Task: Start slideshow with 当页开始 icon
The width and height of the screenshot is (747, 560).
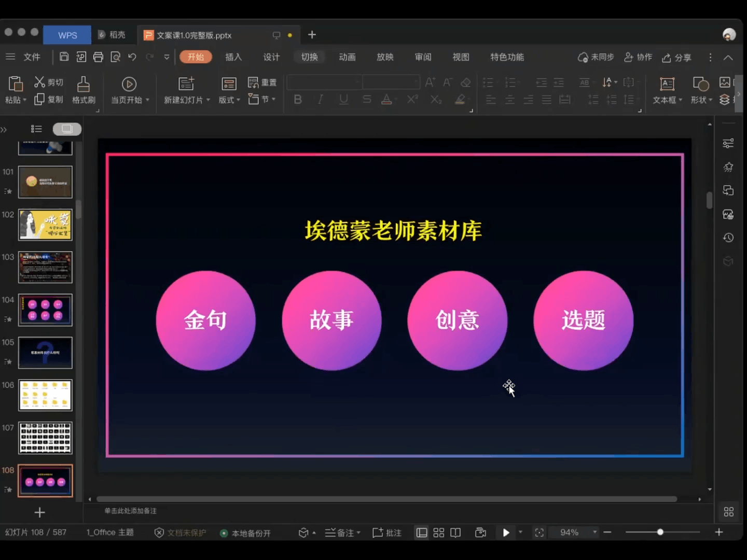Action: (129, 84)
